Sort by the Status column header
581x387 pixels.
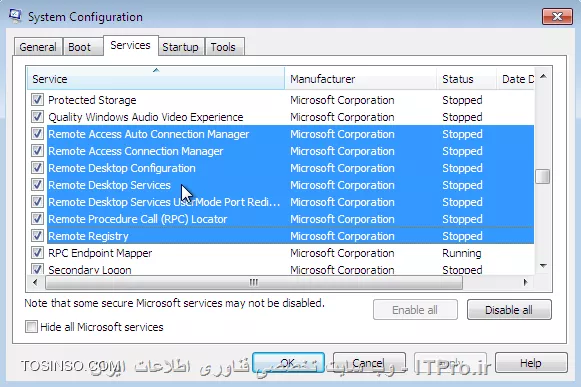tap(466, 79)
